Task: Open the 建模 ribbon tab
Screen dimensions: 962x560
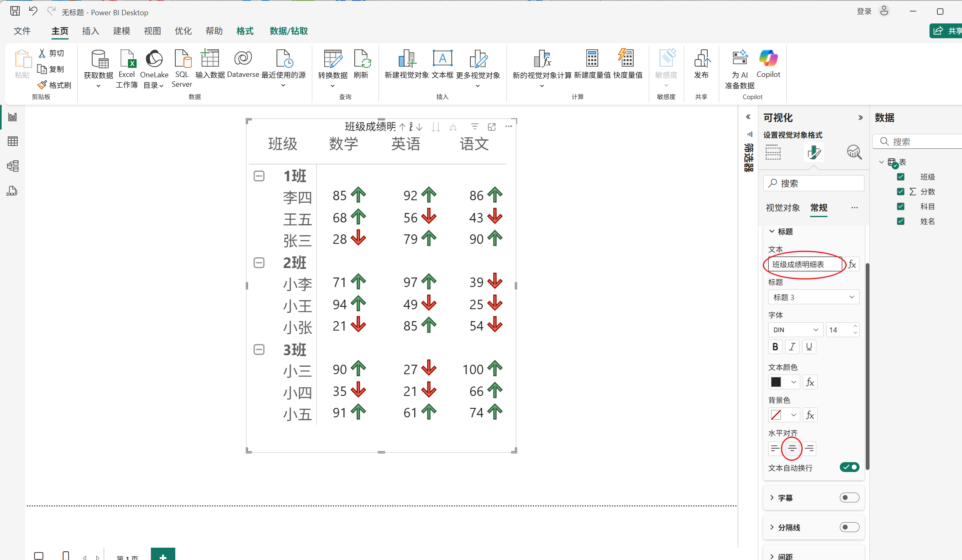Action: click(x=121, y=31)
